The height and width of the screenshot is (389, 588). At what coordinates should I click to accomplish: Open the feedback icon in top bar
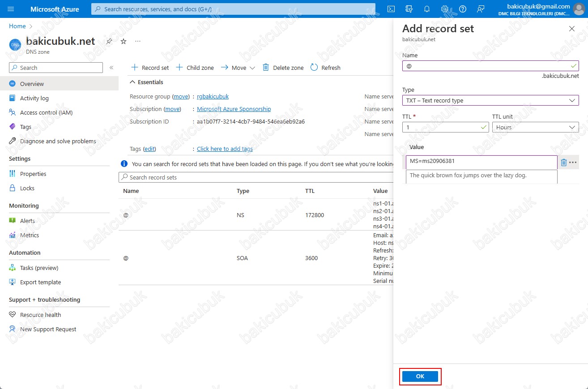pos(481,9)
